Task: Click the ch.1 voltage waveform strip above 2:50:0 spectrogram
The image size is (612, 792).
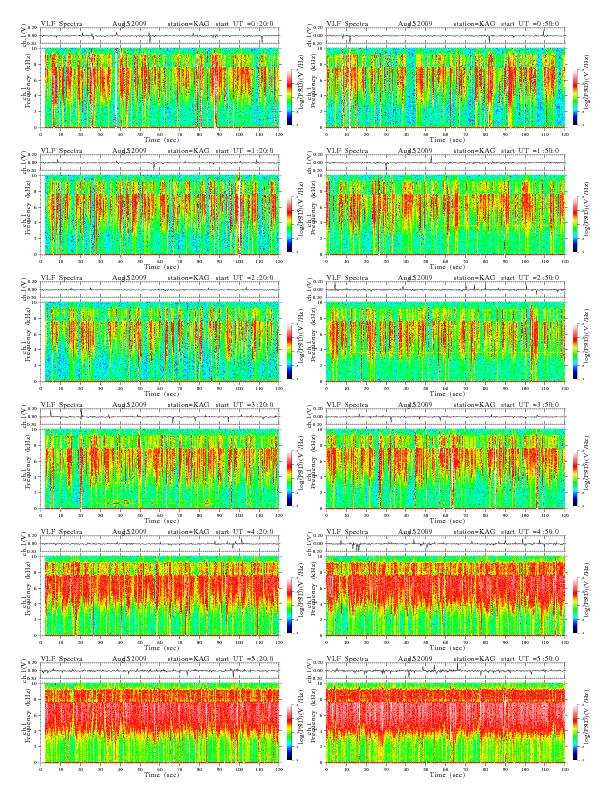Action: click(445, 290)
